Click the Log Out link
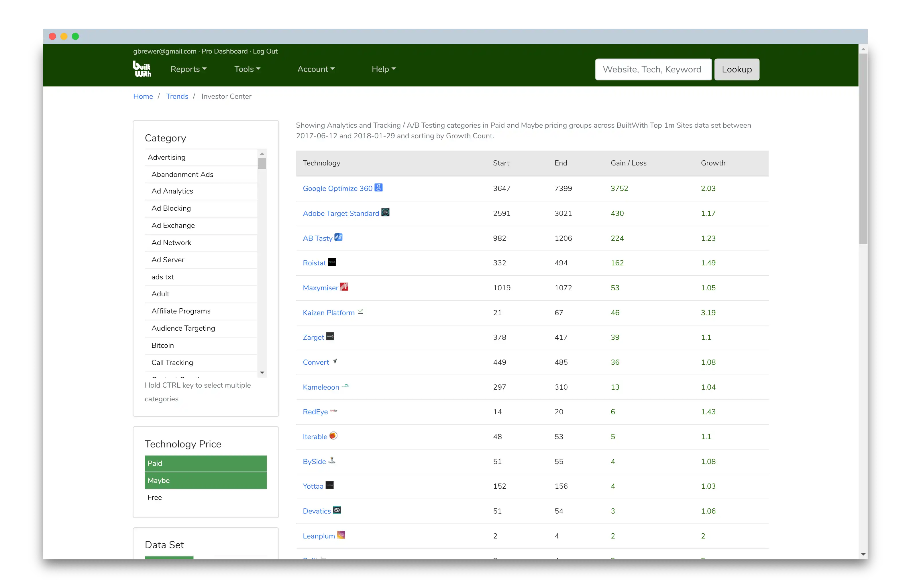 tap(265, 51)
